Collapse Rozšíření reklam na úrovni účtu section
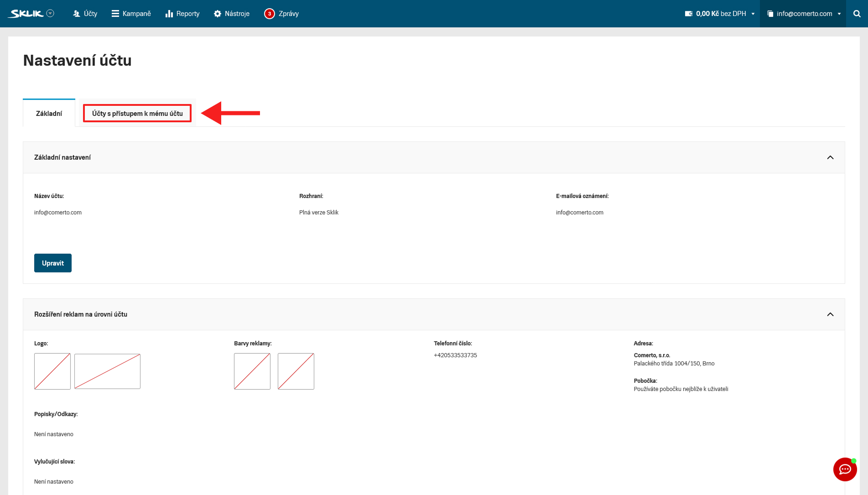Image resolution: width=868 pixels, height=495 pixels. [x=830, y=314]
